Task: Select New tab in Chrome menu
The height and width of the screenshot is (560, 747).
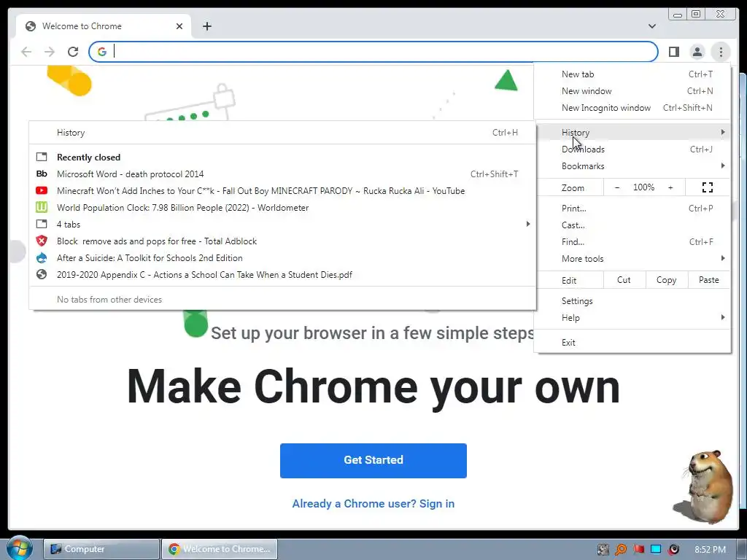Action: click(632, 74)
